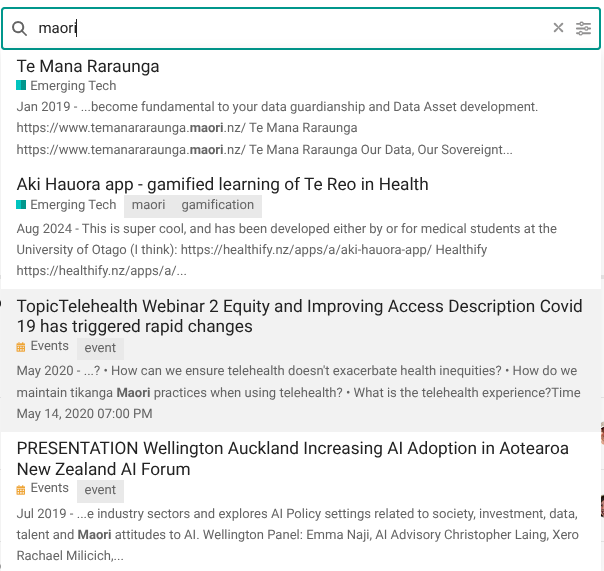Click the Emerging Tech category square under Te Mana Raraunga
This screenshot has height=571, width=604.
[x=21, y=86]
